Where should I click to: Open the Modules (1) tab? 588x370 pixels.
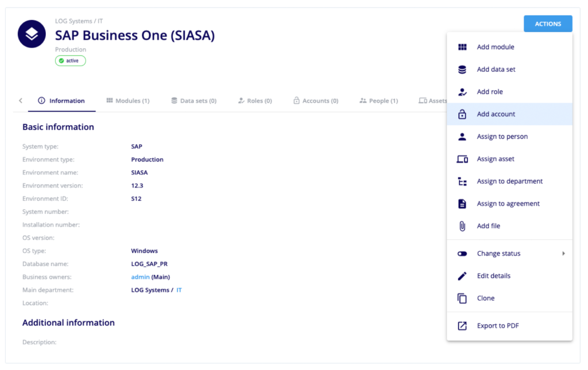pos(128,101)
